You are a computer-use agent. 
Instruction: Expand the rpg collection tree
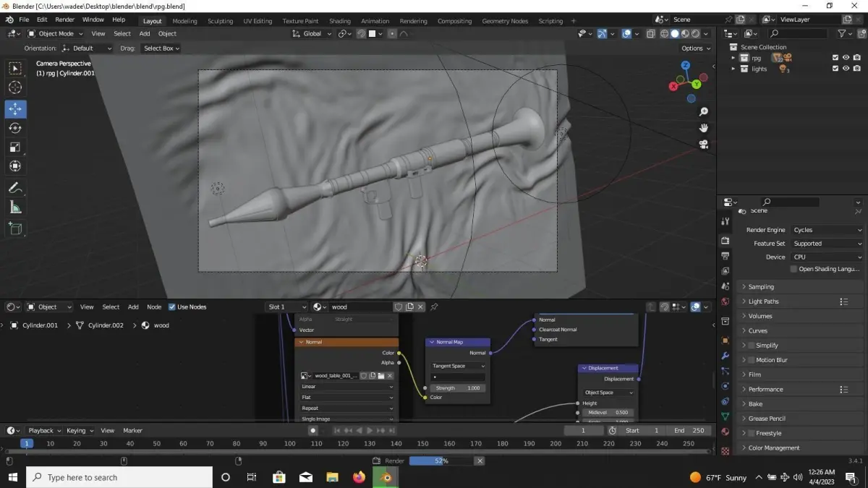pos(733,58)
